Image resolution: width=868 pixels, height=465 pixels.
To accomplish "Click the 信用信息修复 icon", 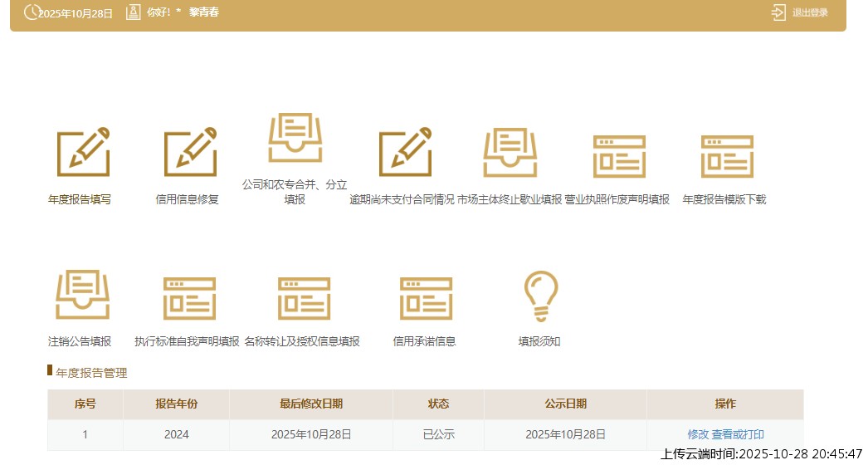I will coord(189,154).
